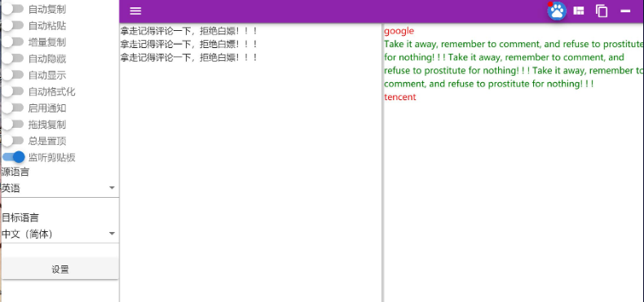This screenshot has width=644, height=302.
Task: Expand the 源语言 dropdown showing 英语
Action: click(60, 188)
